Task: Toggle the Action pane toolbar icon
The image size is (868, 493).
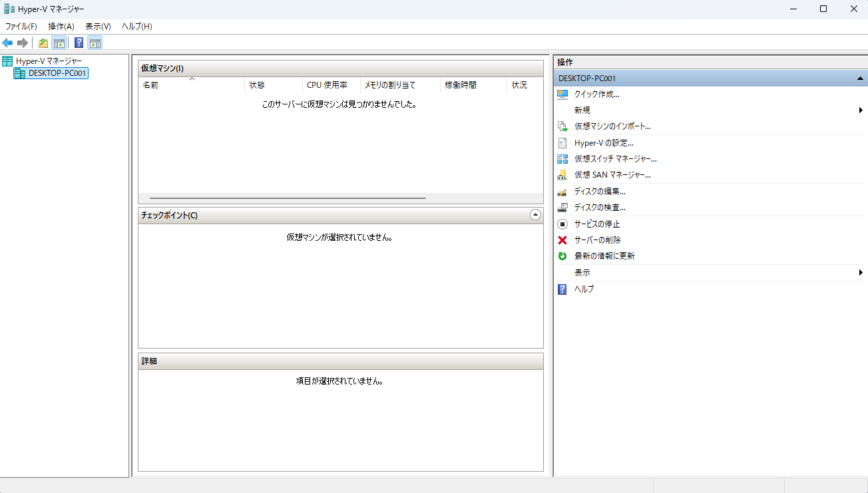Action: click(x=95, y=43)
